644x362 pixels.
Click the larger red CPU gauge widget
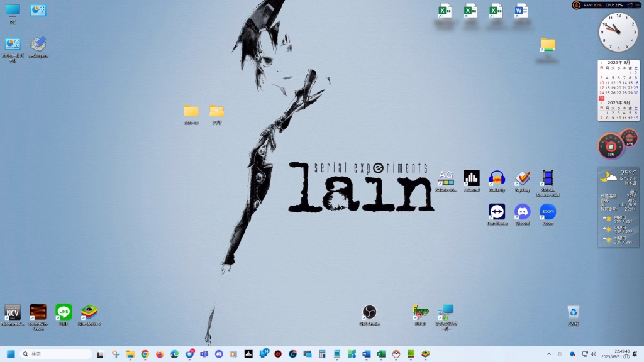(x=611, y=146)
